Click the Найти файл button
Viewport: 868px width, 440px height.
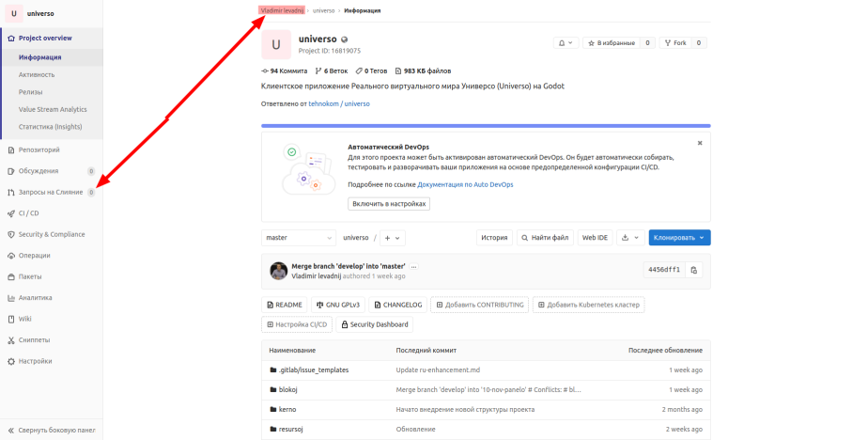[x=545, y=238]
